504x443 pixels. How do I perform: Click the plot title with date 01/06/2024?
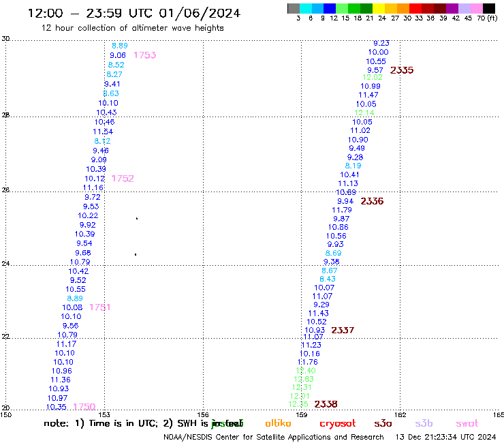click(x=134, y=13)
